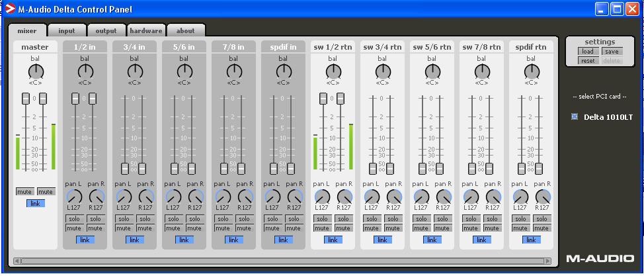644x276 pixels.
Task: Select the Delta 1010LT PCI card
Action: pos(574,116)
